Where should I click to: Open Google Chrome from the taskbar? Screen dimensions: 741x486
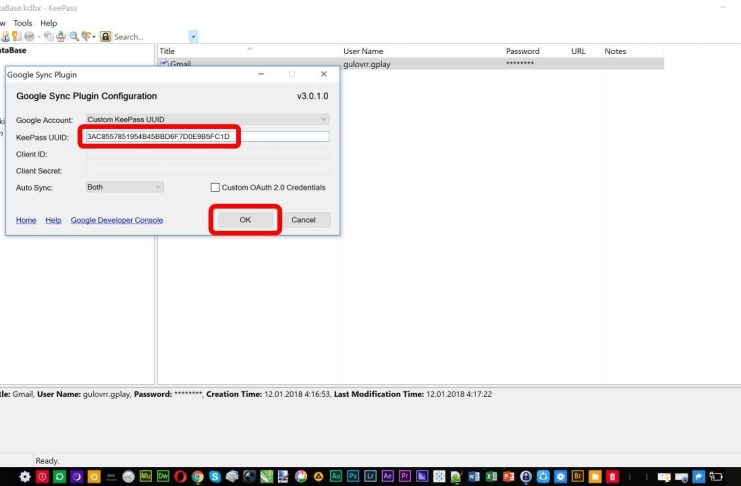[x=198, y=477]
